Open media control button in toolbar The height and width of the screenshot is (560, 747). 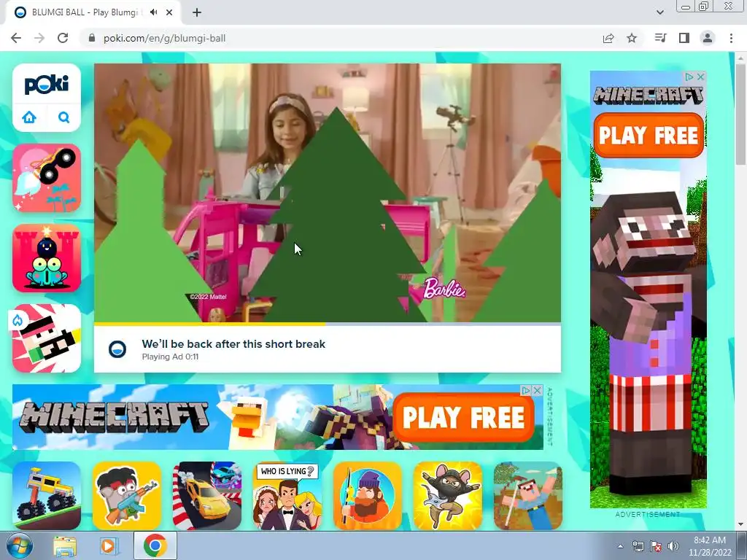660,38
